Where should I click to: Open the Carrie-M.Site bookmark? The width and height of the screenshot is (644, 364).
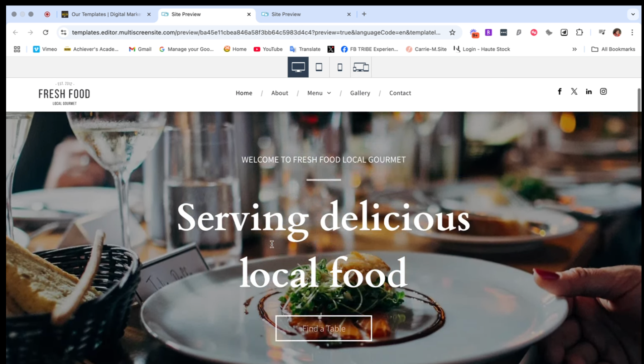click(x=426, y=49)
